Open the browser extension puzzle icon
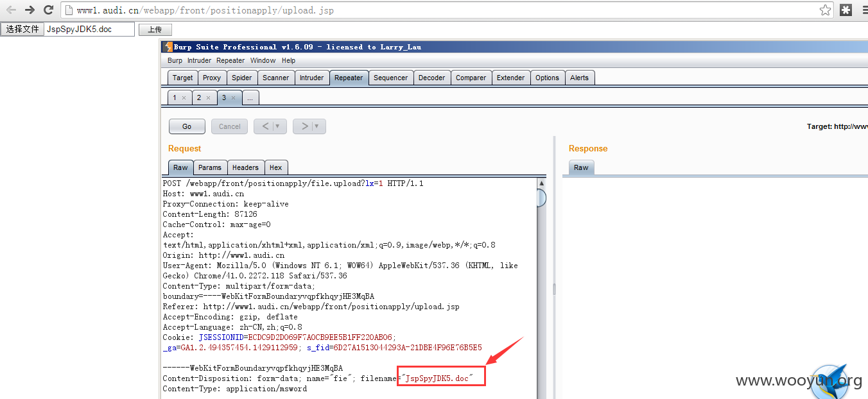The height and width of the screenshot is (399, 868). coord(846,10)
